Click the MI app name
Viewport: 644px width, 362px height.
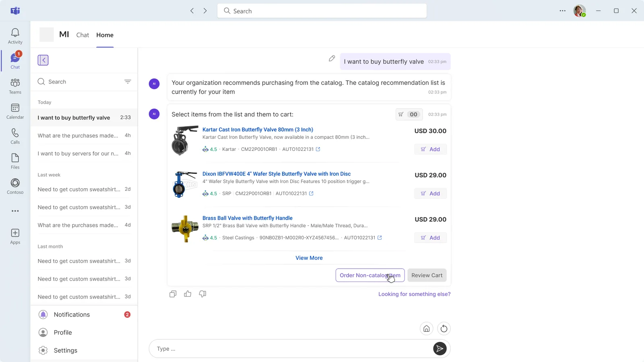coord(64,35)
